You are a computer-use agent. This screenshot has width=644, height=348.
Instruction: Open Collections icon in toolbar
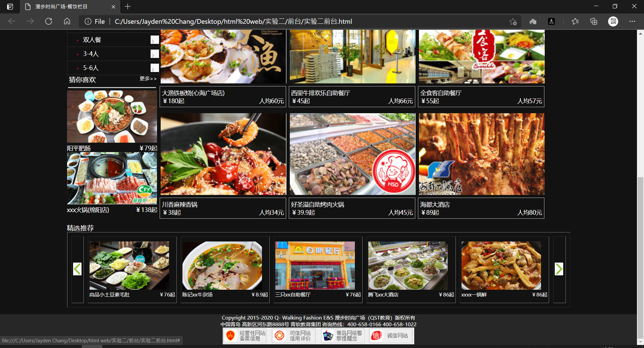coord(594,21)
